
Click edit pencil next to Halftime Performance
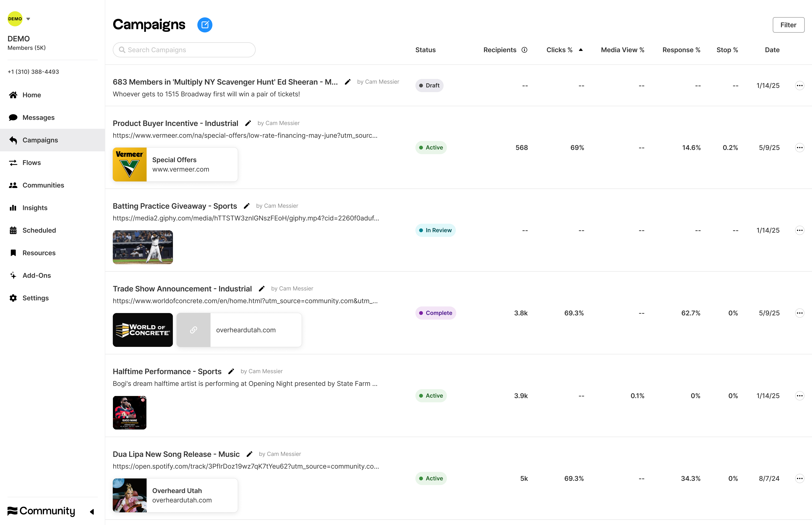(x=231, y=371)
